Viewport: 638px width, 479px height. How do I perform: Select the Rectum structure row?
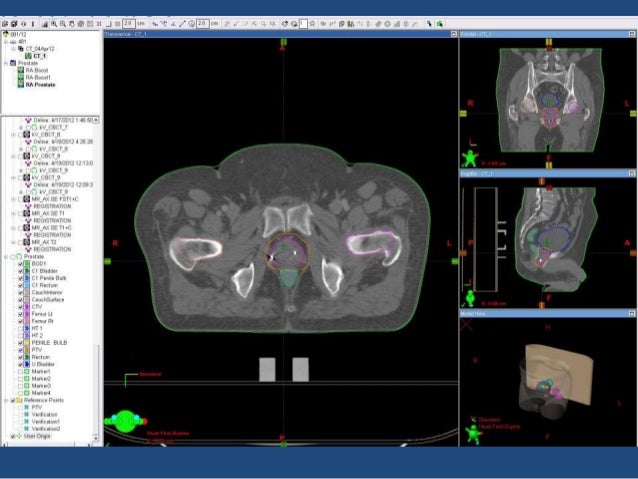pyautogui.click(x=41, y=357)
